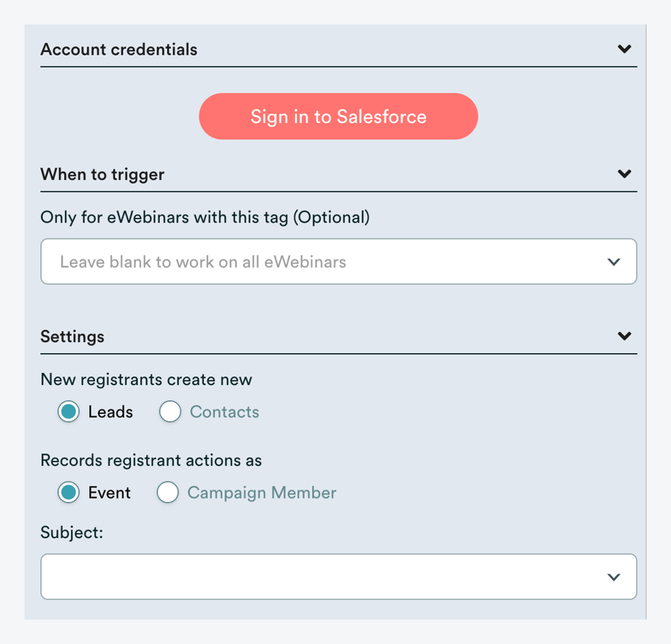Screen dimensions: 671x644
Task: Select the Contacts radio button
Action: (170, 412)
